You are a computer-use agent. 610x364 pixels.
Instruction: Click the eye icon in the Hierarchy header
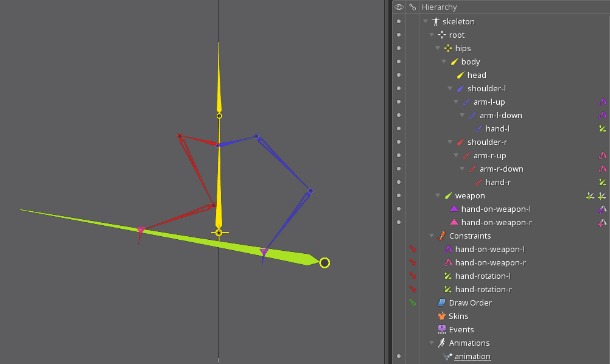click(399, 7)
